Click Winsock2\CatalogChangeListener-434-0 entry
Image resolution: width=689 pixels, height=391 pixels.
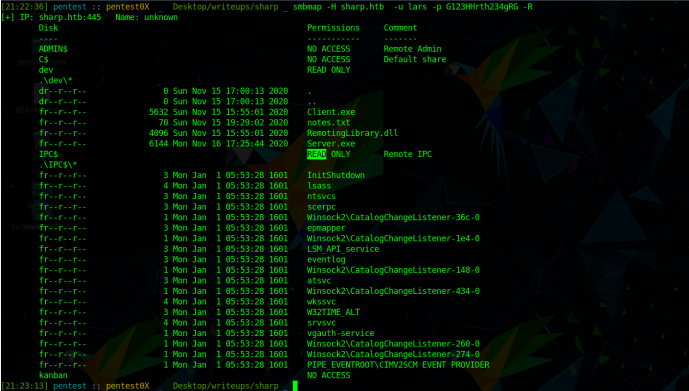pyautogui.click(x=393, y=291)
